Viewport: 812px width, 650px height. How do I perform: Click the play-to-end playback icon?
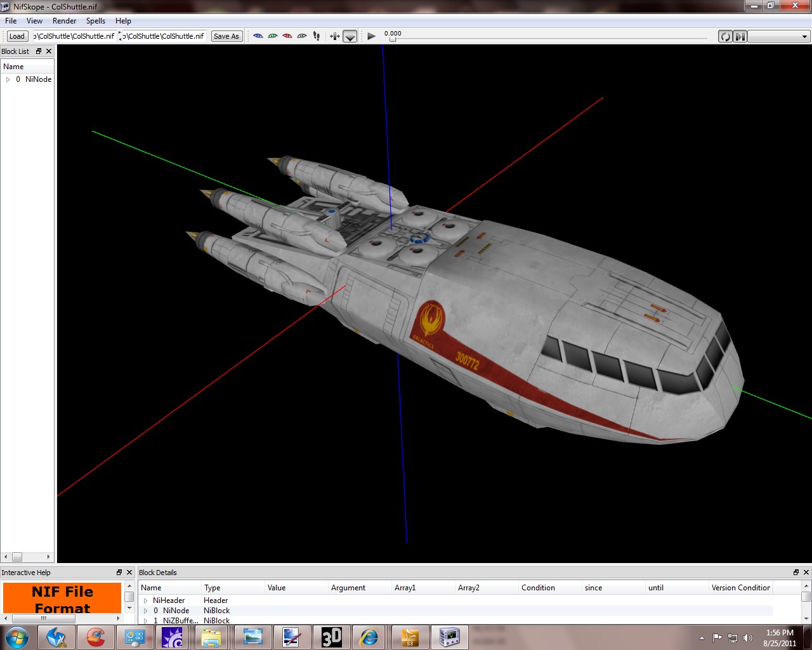740,36
